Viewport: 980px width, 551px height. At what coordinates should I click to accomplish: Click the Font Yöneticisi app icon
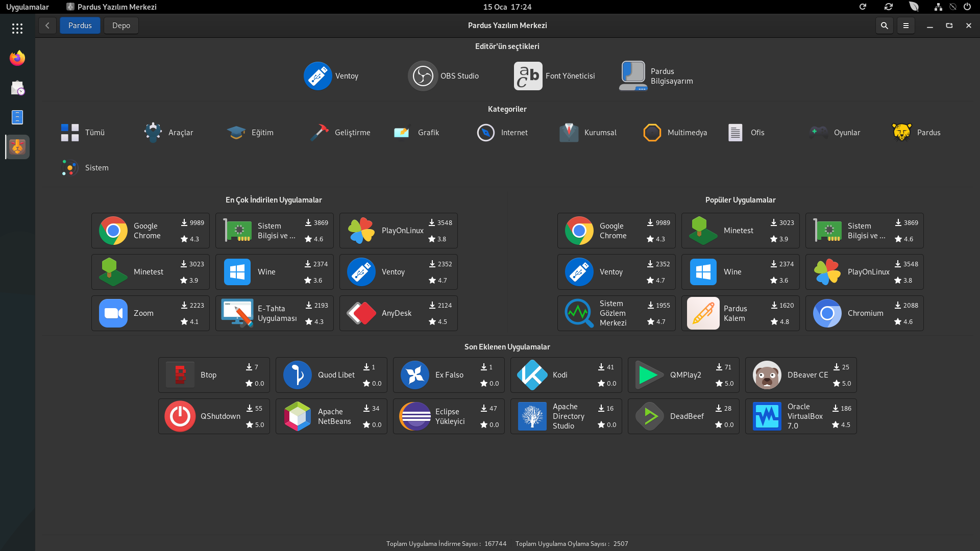528,76
